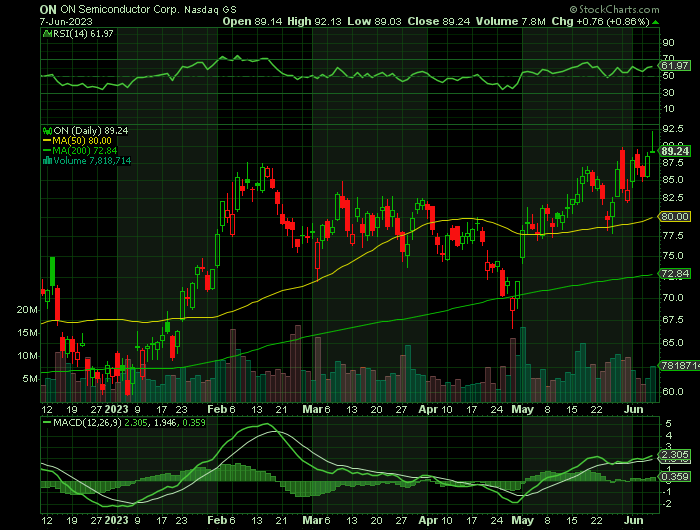Click the 7-Jun-2023 chart date

coord(66,21)
